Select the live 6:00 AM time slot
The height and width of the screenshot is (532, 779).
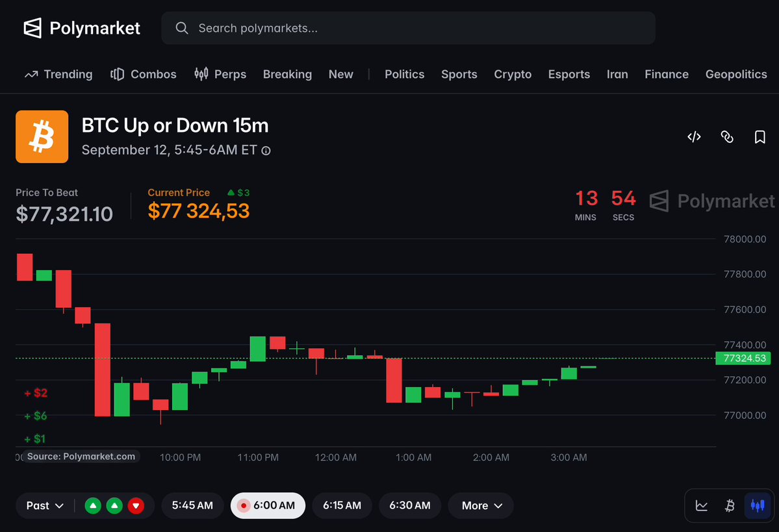tap(268, 505)
